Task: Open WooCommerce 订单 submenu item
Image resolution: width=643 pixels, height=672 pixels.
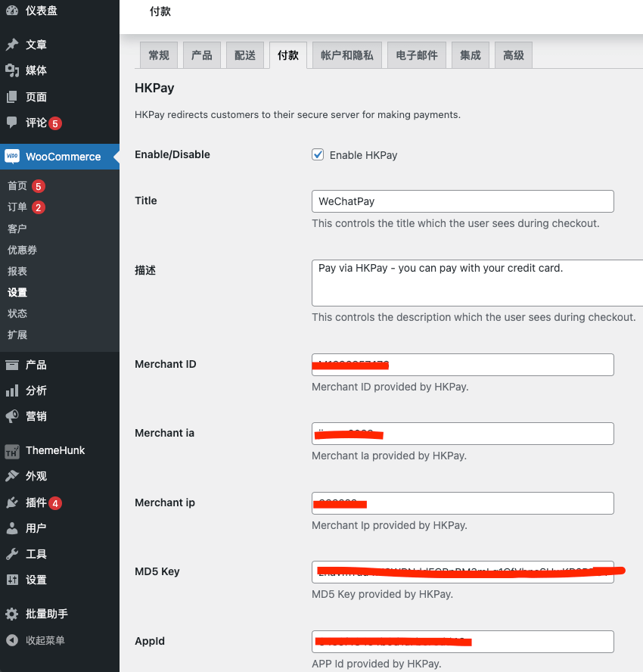Action: click(17, 207)
